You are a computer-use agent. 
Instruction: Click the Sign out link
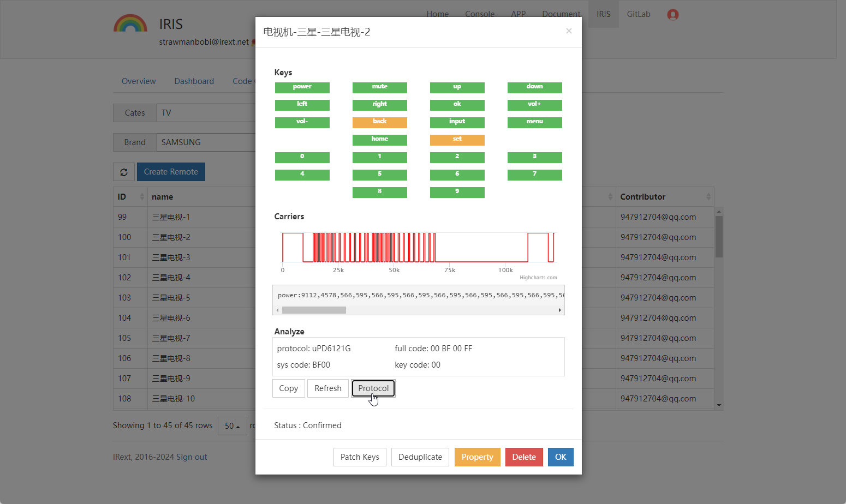[192, 457]
